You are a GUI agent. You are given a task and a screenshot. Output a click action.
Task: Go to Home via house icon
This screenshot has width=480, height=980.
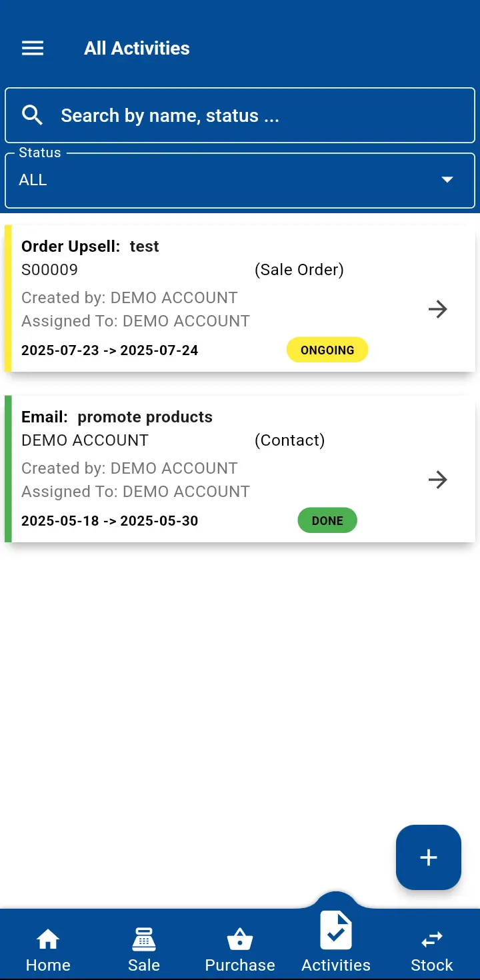click(48, 939)
